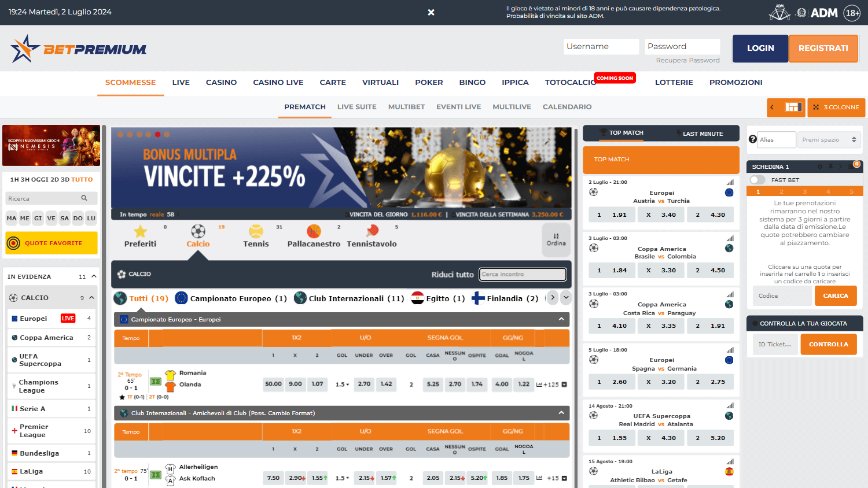Click favorite star next to 1T (0-1)
The image size is (868, 488).
tap(122, 397)
